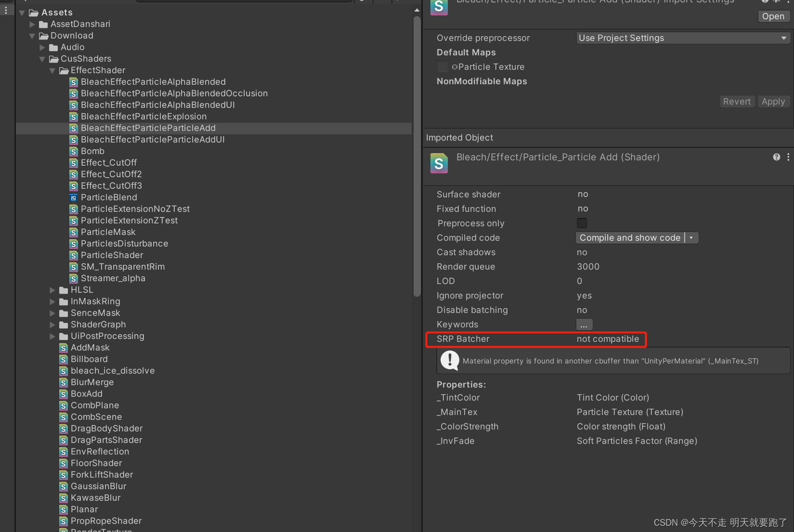
Task: Collapse the EffectShader folder
Action: [53, 70]
